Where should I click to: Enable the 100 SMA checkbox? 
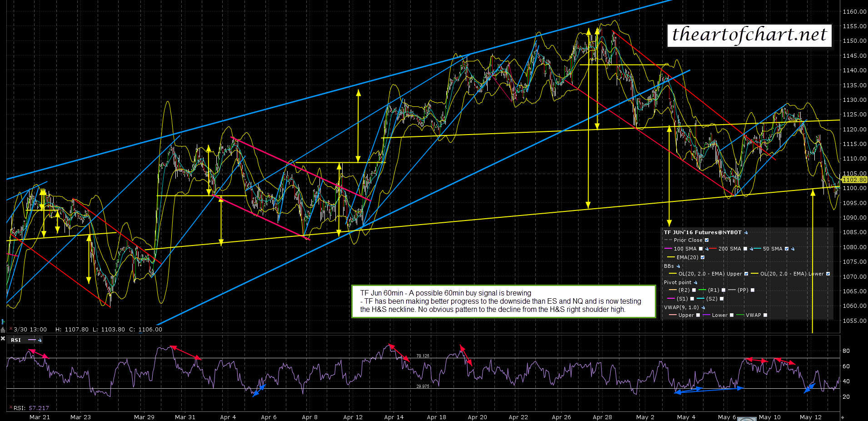(x=701, y=249)
